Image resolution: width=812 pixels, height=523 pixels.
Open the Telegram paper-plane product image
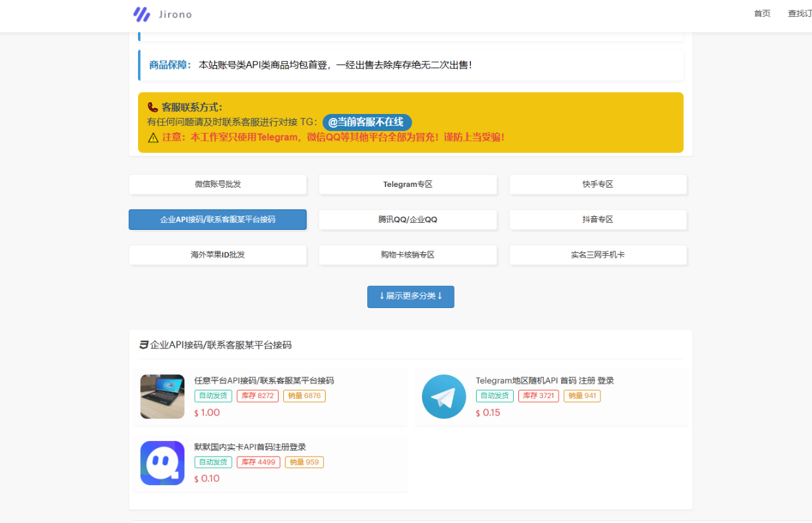(444, 397)
